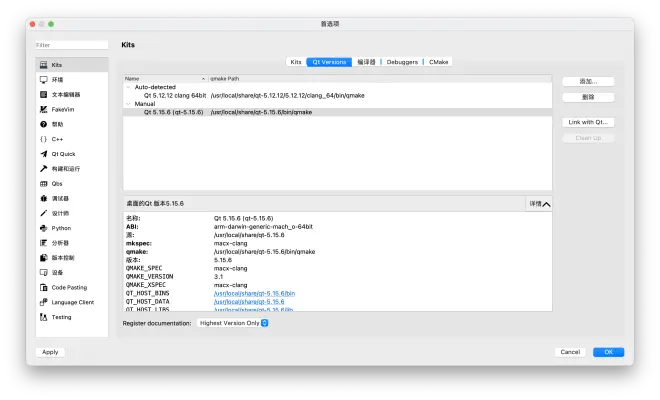Viewport: 660px width, 400px height.
Task: Open the Language Client settings category
Action: click(72, 302)
